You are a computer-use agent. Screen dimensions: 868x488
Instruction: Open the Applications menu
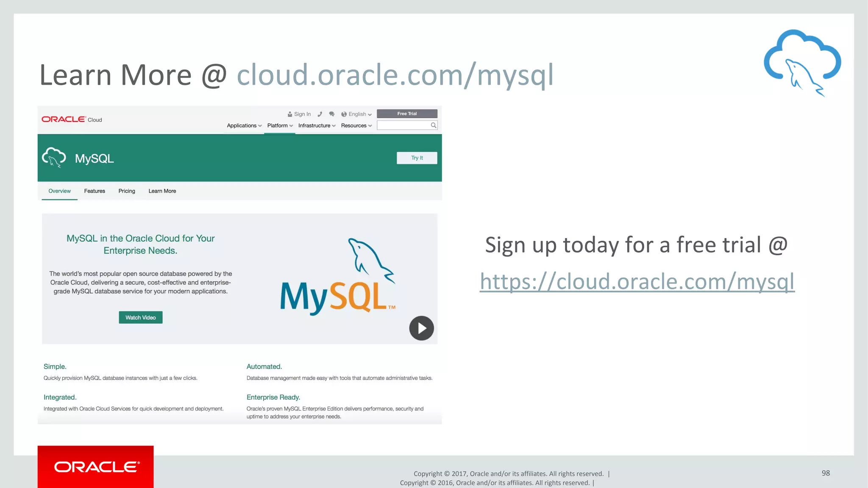point(244,126)
